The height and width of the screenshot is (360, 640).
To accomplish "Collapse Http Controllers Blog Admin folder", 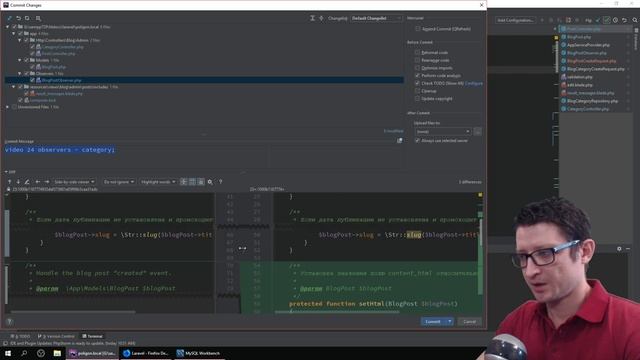I will (x=20, y=40).
